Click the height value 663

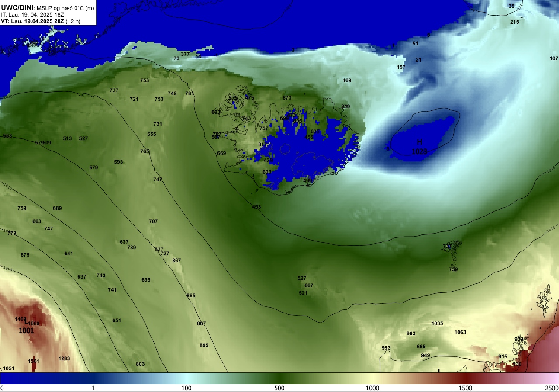point(37,221)
